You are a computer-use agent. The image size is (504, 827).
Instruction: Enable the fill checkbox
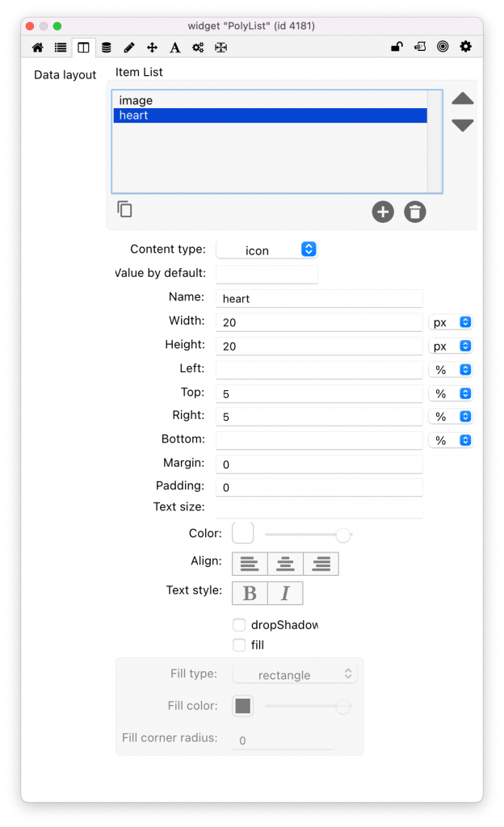pyautogui.click(x=239, y=644)
